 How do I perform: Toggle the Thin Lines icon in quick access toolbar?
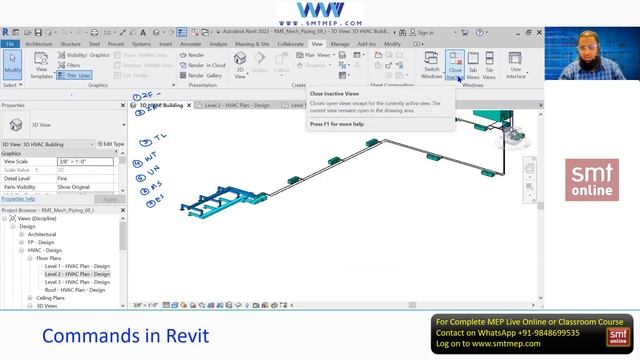(x=182, y=33)
